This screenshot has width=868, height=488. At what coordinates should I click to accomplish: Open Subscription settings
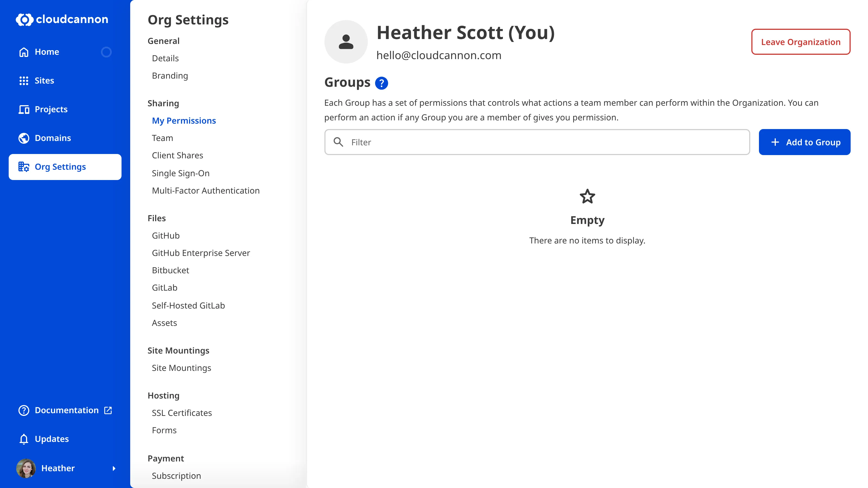[176, 476]
